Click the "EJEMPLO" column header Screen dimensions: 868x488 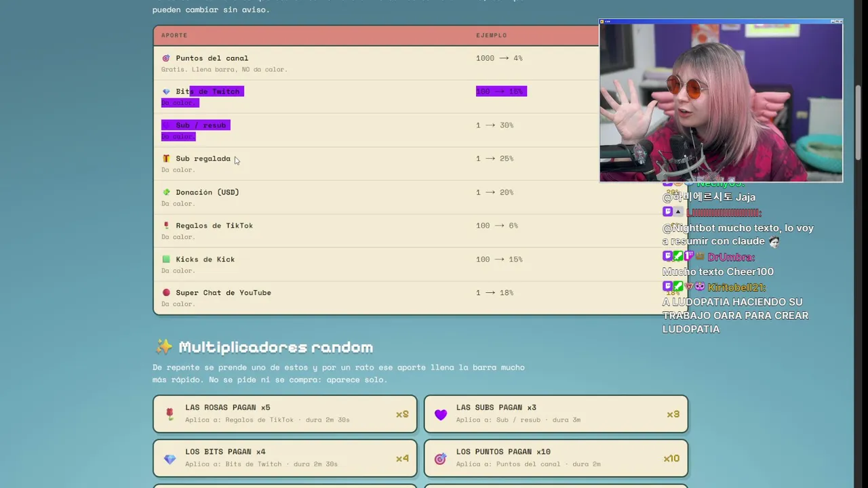pyautogui.click(x=492, y=35)
